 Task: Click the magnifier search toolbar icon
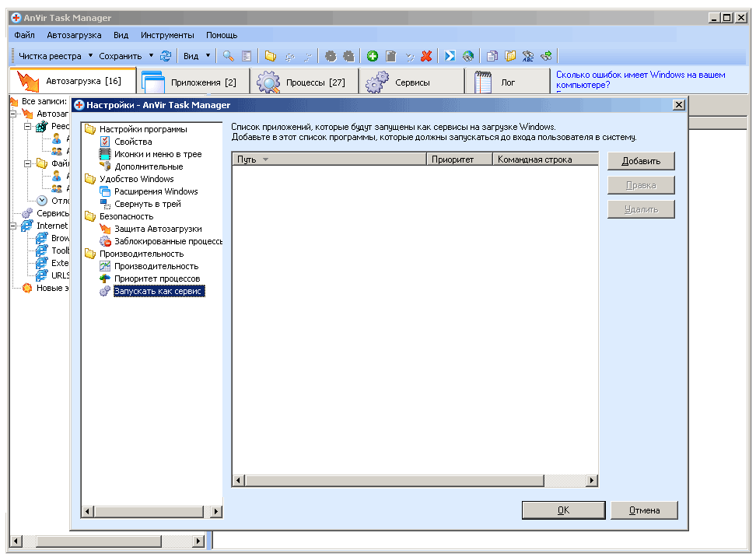[x=229, y=56]
